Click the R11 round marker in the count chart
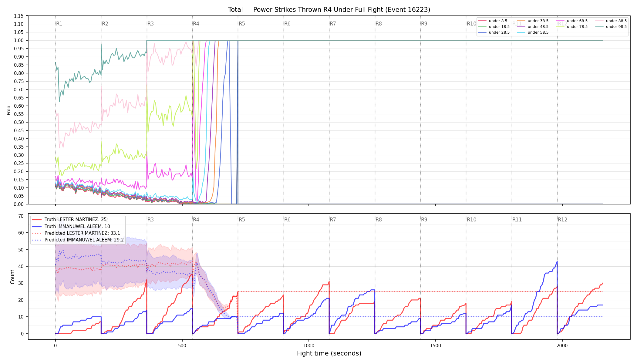Image resolution: width=637 pixels, height=364 pixels. [x=517, y=220]
